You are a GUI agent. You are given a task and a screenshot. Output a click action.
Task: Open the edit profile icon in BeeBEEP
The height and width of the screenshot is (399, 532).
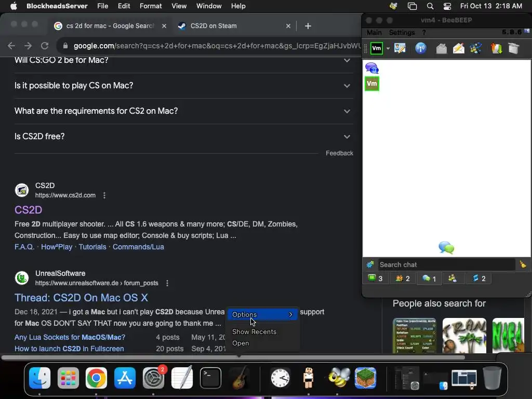coord(400,48)
